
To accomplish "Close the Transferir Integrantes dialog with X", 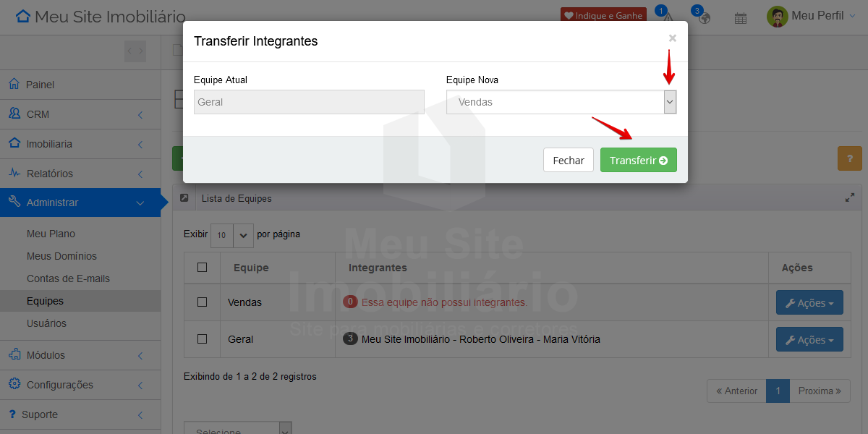I will pyautogui.click(x=672, y=38).
